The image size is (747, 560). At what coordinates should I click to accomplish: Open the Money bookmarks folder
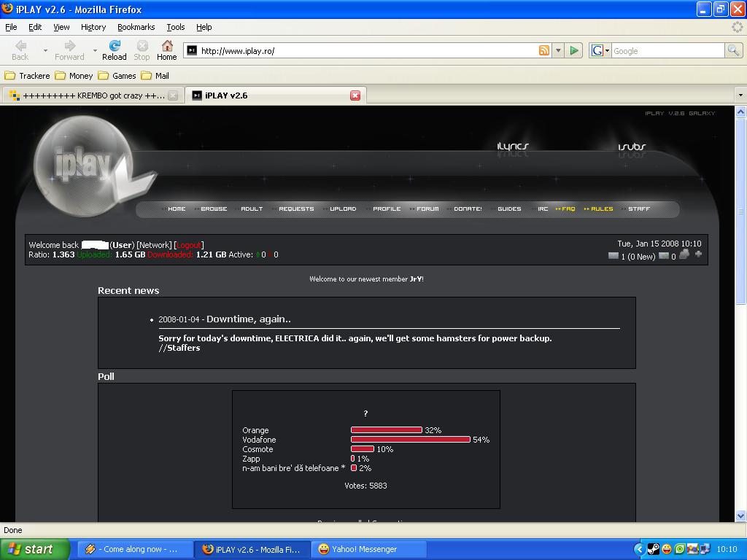click(74, 76)
